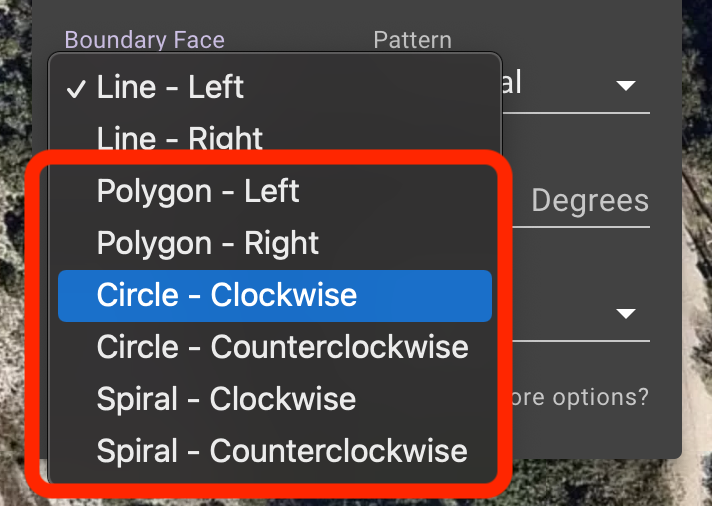Expand the dropdown arrow below Degrees field
This screenshot has width=712, height=506.
click(626, 313)
